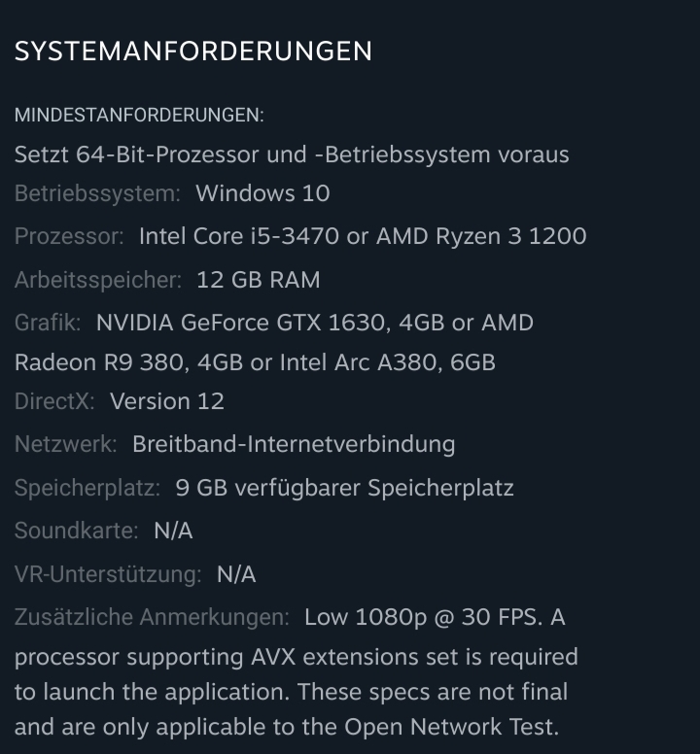Click the Arbeitsspeicher label
This screenshot has height=754, width=700.
(98, 280)
